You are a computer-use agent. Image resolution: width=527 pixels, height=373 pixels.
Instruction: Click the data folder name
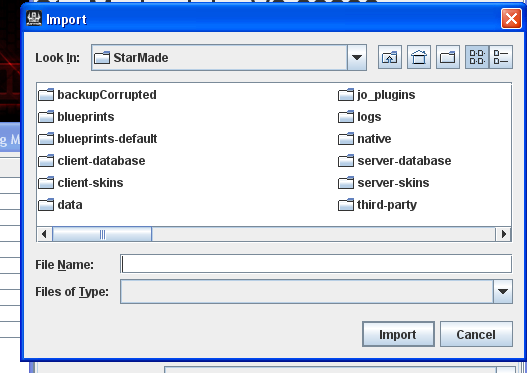coord(70,205)
